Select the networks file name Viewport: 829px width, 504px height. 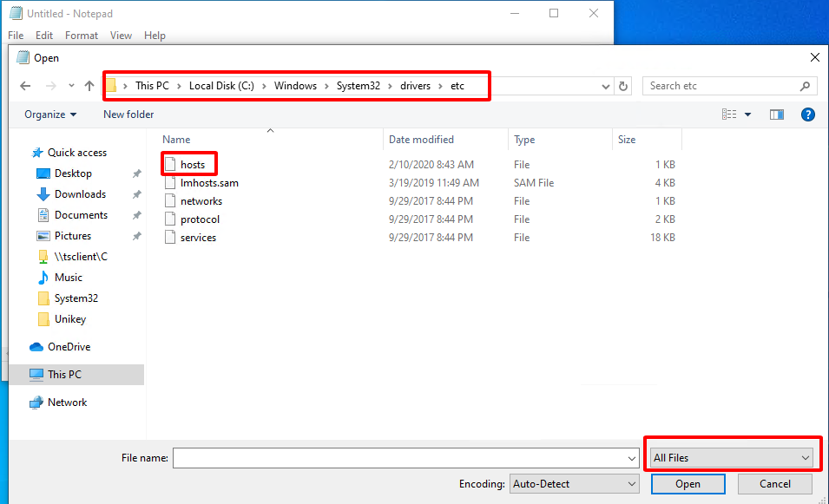(201, 201)
